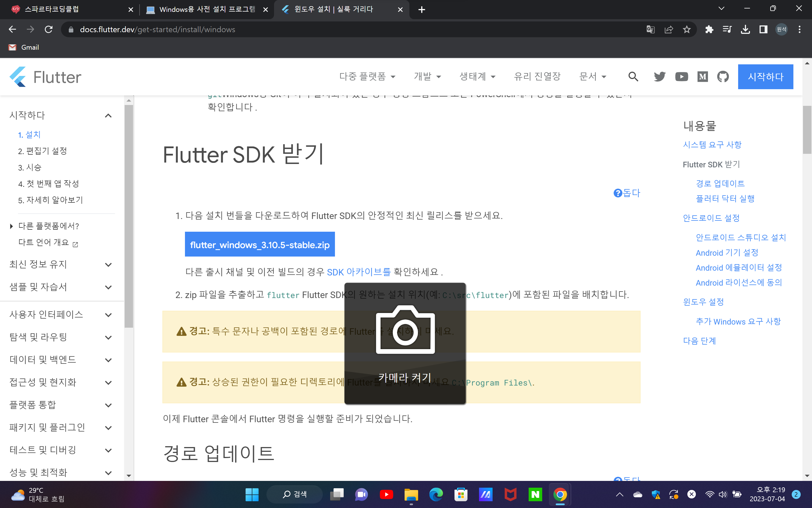The image size is (812, 508).
Task: Open Flutter site search
Action: (x=633, y=76)
